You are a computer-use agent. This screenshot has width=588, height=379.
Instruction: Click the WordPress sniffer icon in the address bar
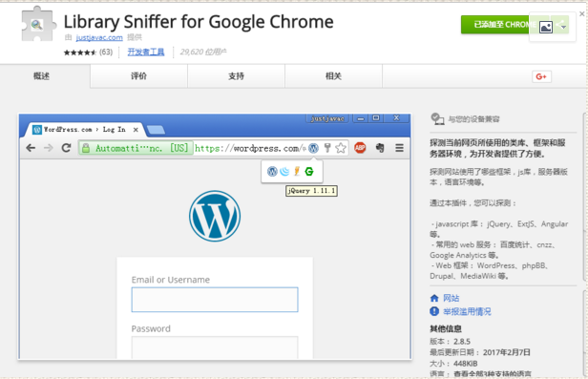coord(313,148)
